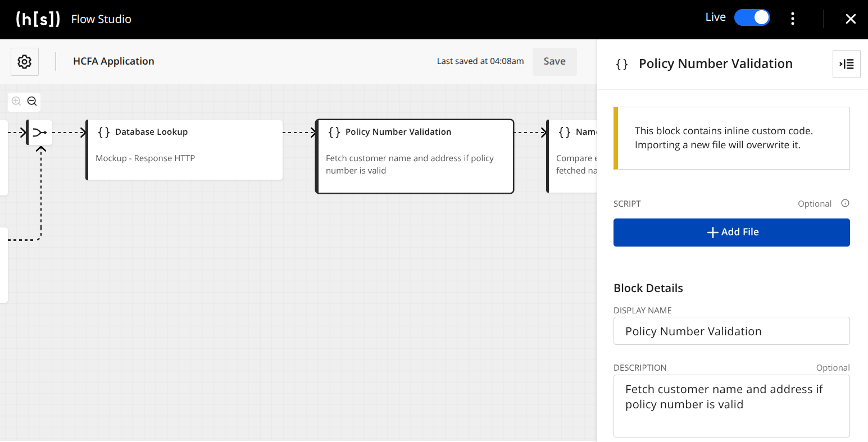Screen dimensions: 868x442
Task: Click the info icon next to Script
Action: (845, 203)
